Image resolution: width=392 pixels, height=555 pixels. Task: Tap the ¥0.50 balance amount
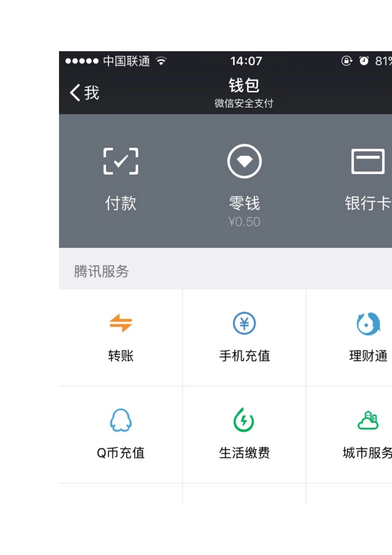244,222
